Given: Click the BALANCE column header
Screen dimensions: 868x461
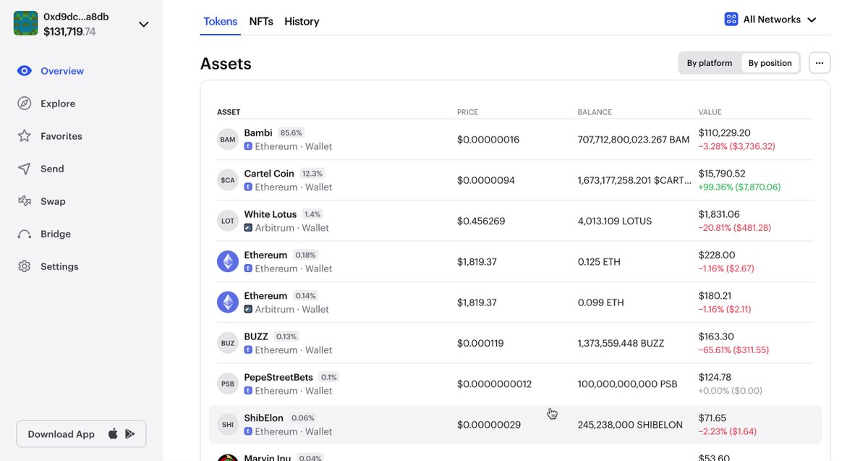Looking at the screenshot, I should tap(595, 112).
